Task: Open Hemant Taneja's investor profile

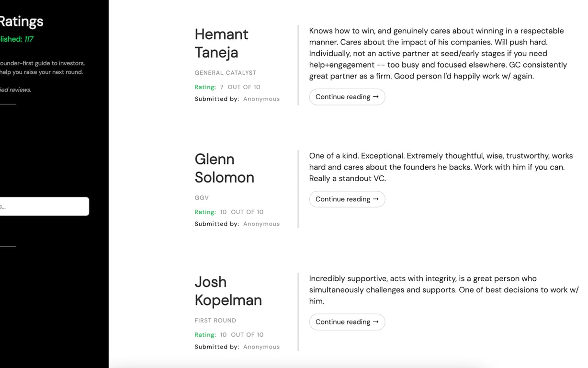Action: (x=221, y=43)
